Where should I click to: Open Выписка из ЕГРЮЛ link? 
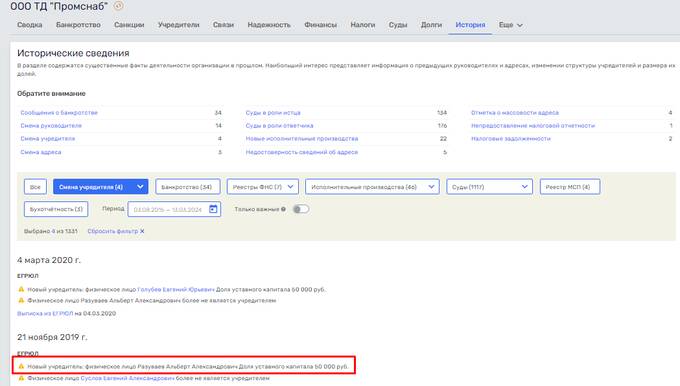45,313
